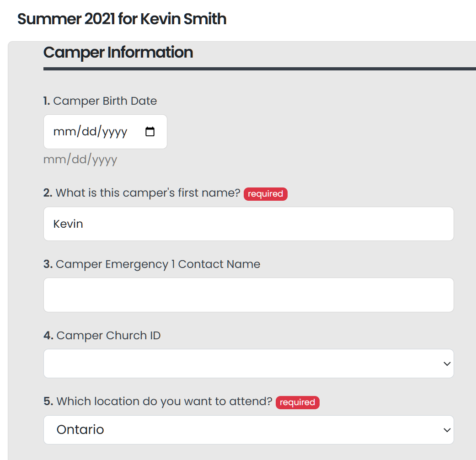Screen dimensions: 476x460
Task: Click the question "Which location do you want to attend?"
Action: pyautogui.click(x=164, y=401)
